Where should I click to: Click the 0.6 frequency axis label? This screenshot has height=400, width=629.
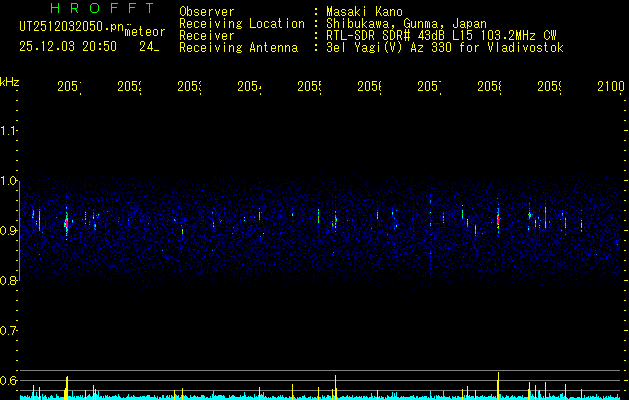pyautogui.click(x=9, y=380)
